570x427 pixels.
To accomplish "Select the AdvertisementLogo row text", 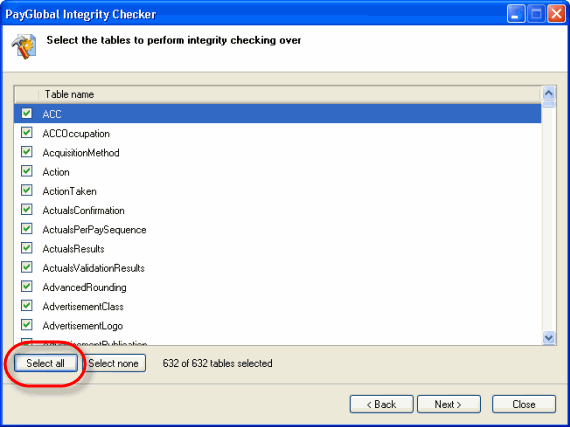I will 83,326.
